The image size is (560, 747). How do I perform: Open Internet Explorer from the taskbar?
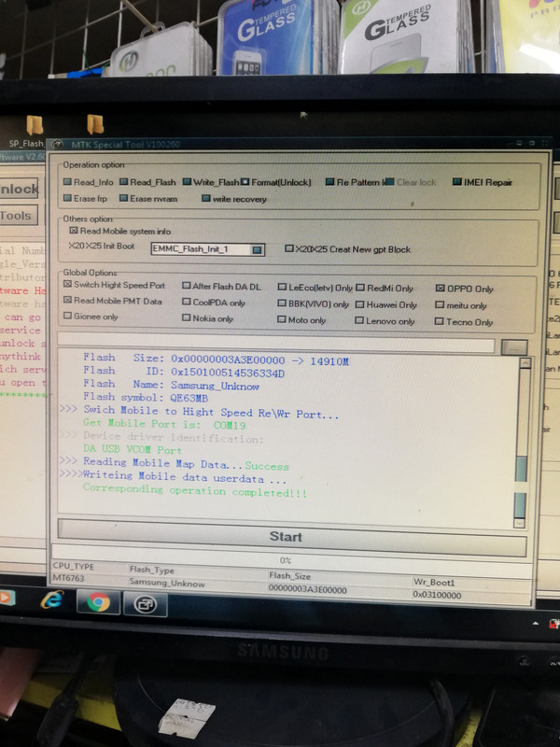[52, 599]
